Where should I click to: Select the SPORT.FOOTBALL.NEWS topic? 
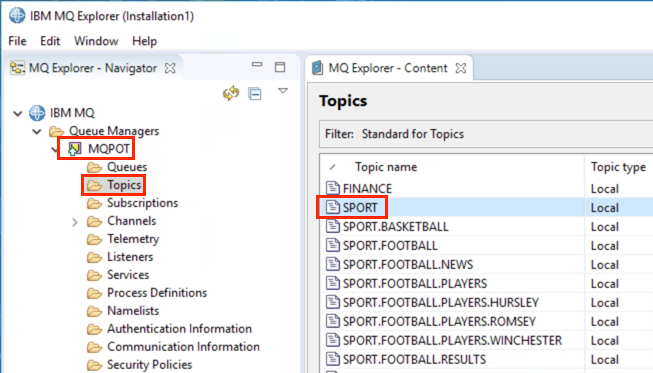point(408,264)
